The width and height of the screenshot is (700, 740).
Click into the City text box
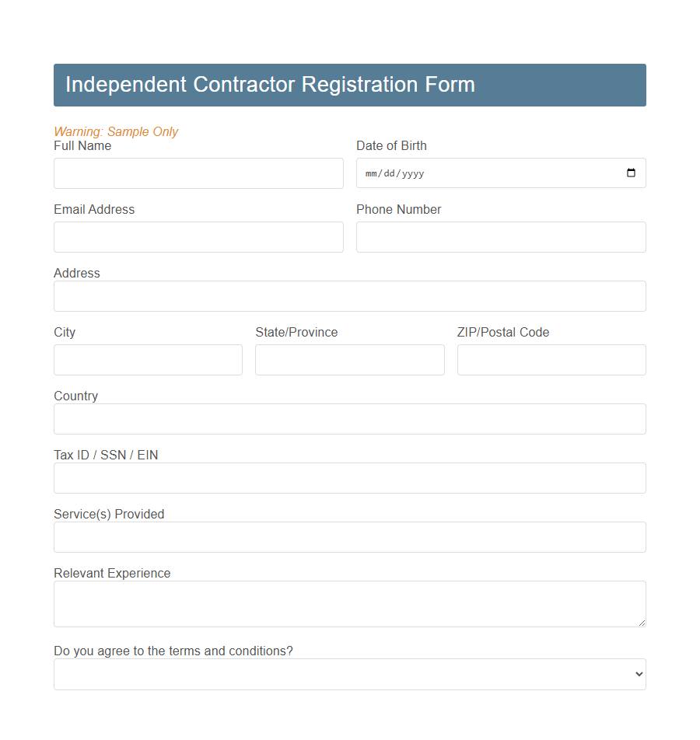148,360
